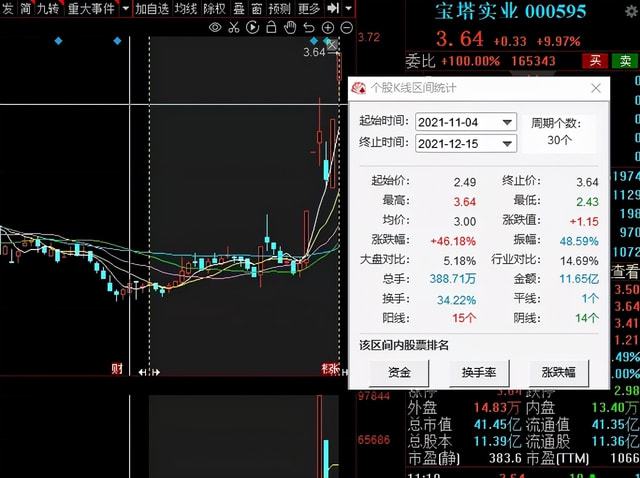Viewport: 640px width, 478px height.
Task: Click the range selection arrows handle
Action: 149,372
